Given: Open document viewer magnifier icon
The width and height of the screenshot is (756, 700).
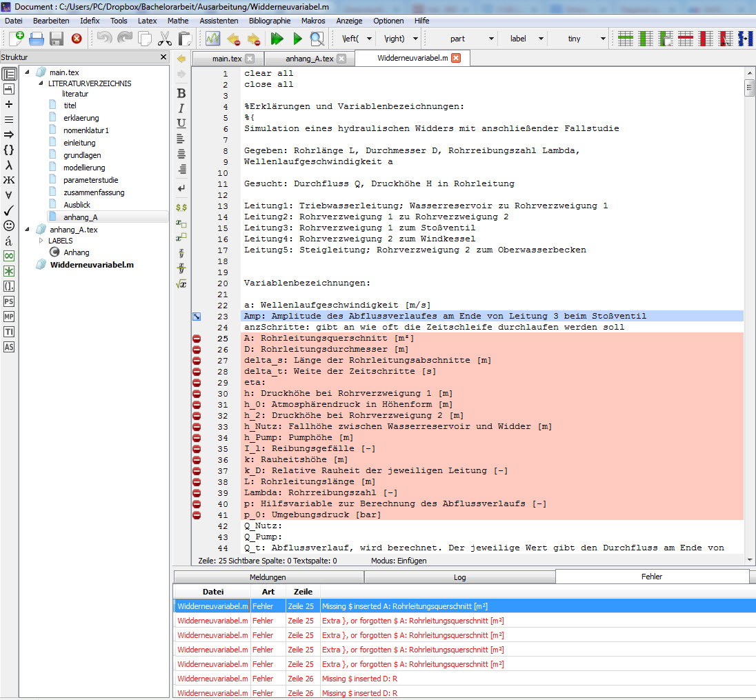Looking at the screenshot, I should pos(317,39).
